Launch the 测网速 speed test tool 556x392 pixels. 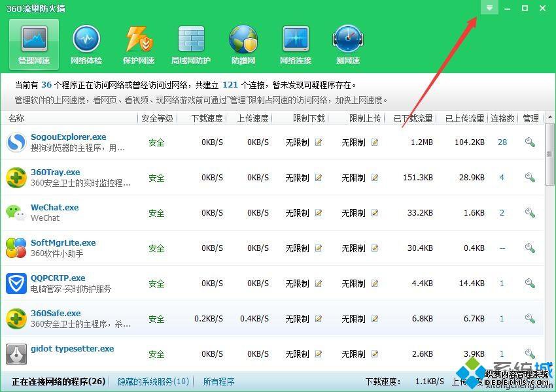348,44
